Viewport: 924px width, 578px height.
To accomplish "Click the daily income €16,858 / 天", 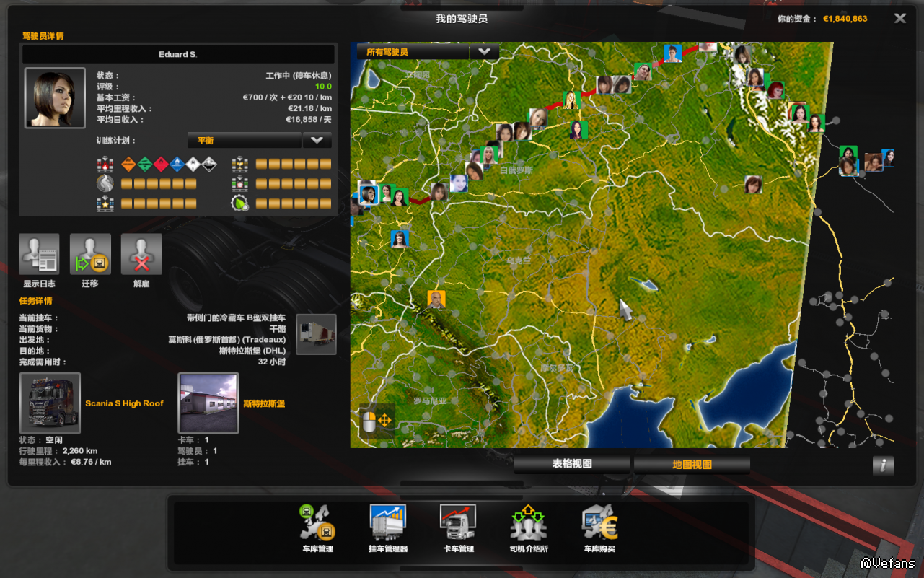I will tap(309, 120).
